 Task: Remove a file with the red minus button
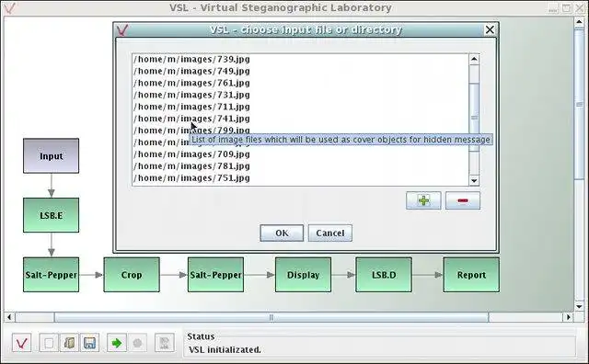point(463,200)
